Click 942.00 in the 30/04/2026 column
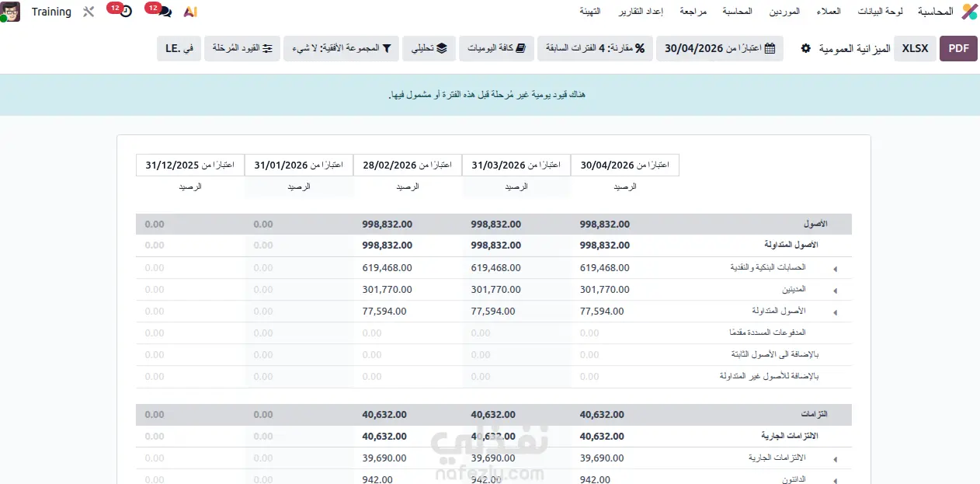 (x=595, y=479)
